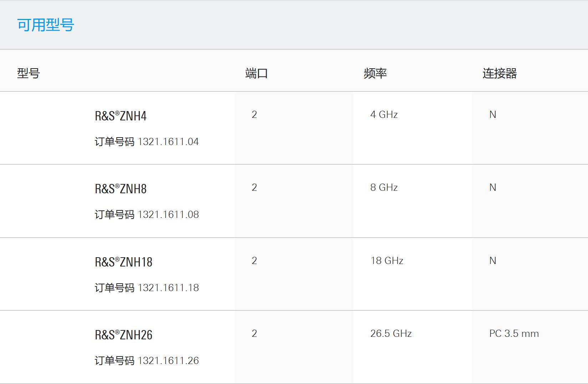Click the 端口 column header
Viewport: 588px width, 384px height.
[257, 73]
